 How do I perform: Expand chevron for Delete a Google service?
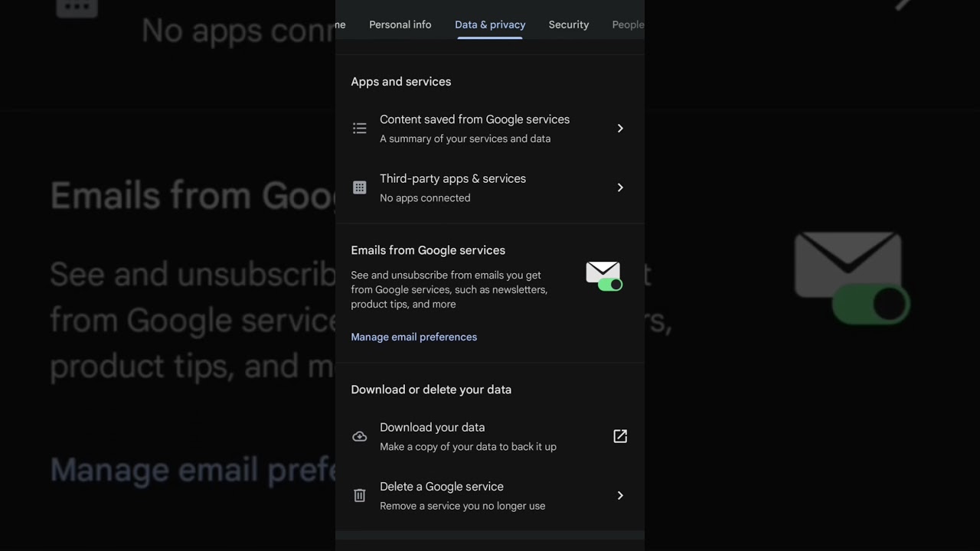tap(620, 496)
